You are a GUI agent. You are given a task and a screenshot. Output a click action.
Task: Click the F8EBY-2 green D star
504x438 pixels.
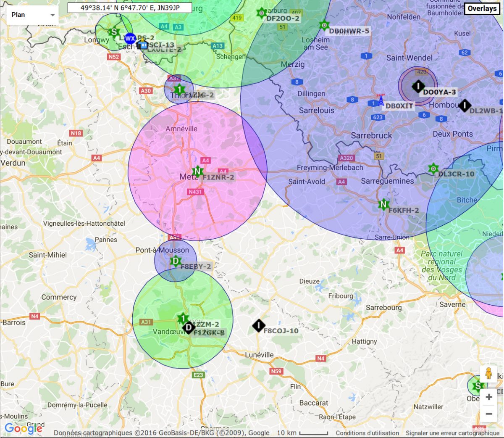coord(176,261)
